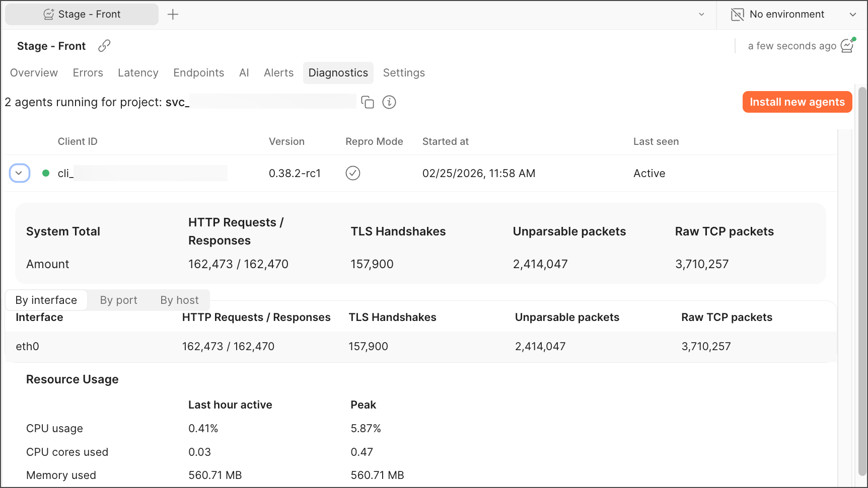Open the Alerts tab
This screenshot has height=488, width=868.
click(x=278, y=73)
